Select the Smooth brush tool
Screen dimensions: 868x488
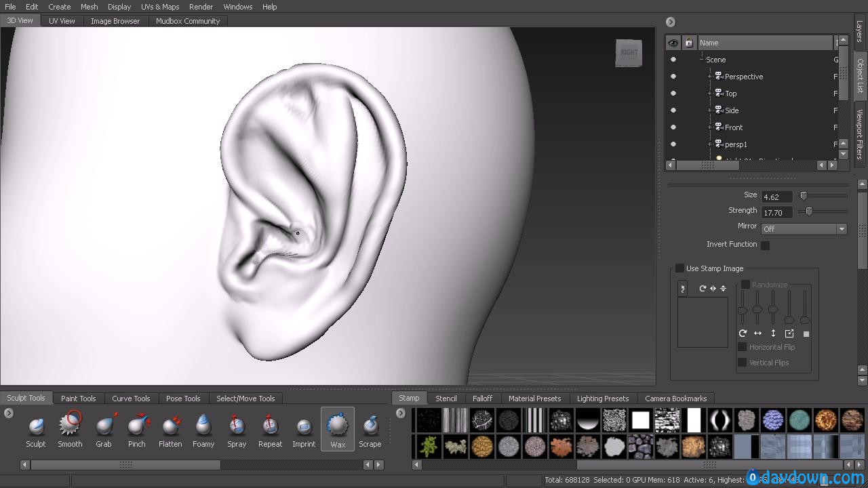[x=70, y=430]
